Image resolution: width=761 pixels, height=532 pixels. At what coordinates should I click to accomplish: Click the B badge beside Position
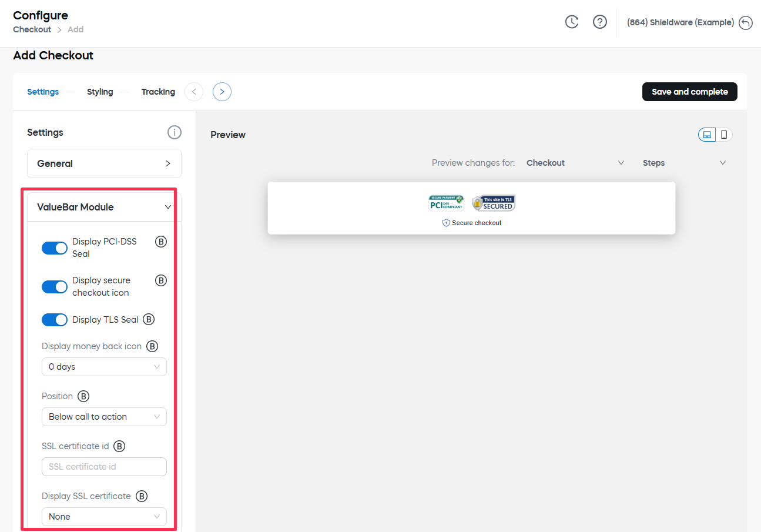(x=83, y=396)
